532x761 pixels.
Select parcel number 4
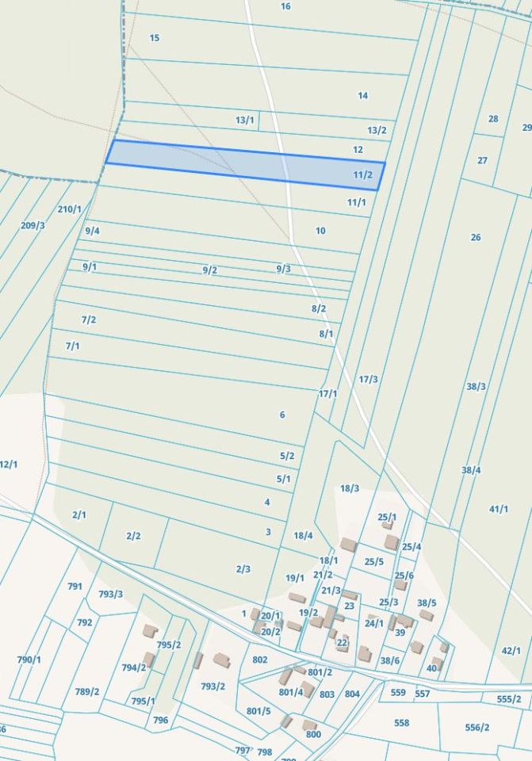tap(267, 502)
